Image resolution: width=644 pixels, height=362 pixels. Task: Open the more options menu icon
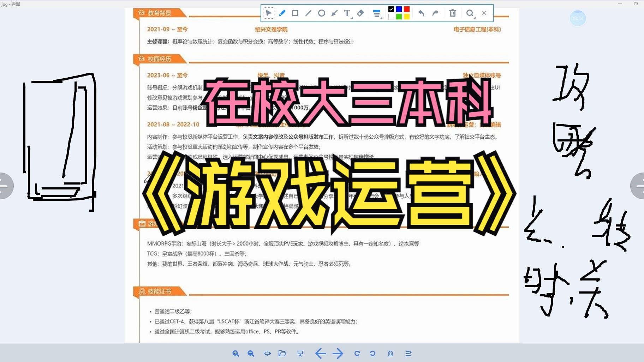click(408, 354)
